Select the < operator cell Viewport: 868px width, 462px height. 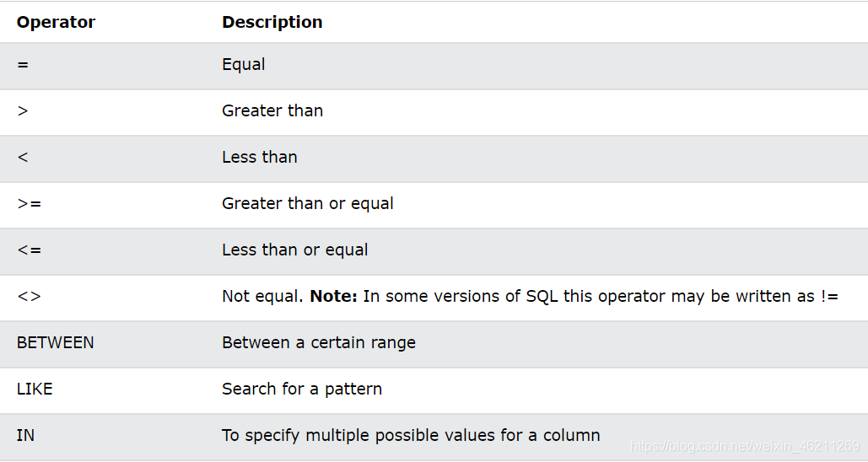(x=23, y=158)
